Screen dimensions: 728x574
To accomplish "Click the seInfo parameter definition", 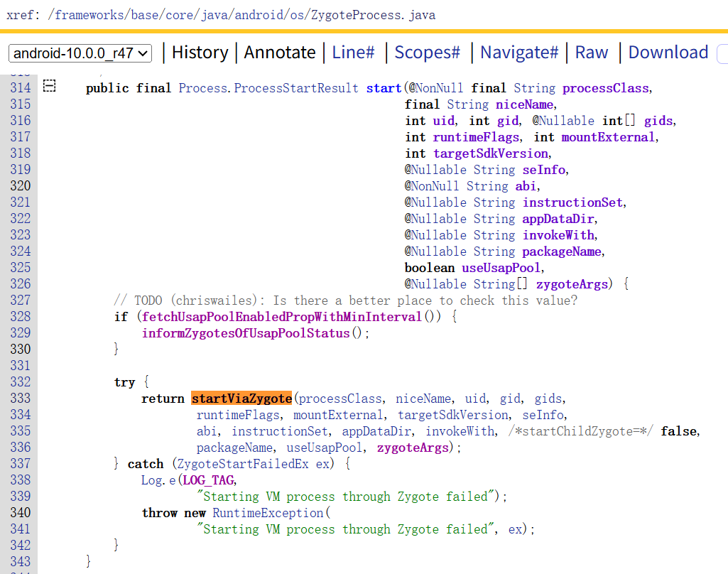I will pyautogui.click(x=543, y=170).
